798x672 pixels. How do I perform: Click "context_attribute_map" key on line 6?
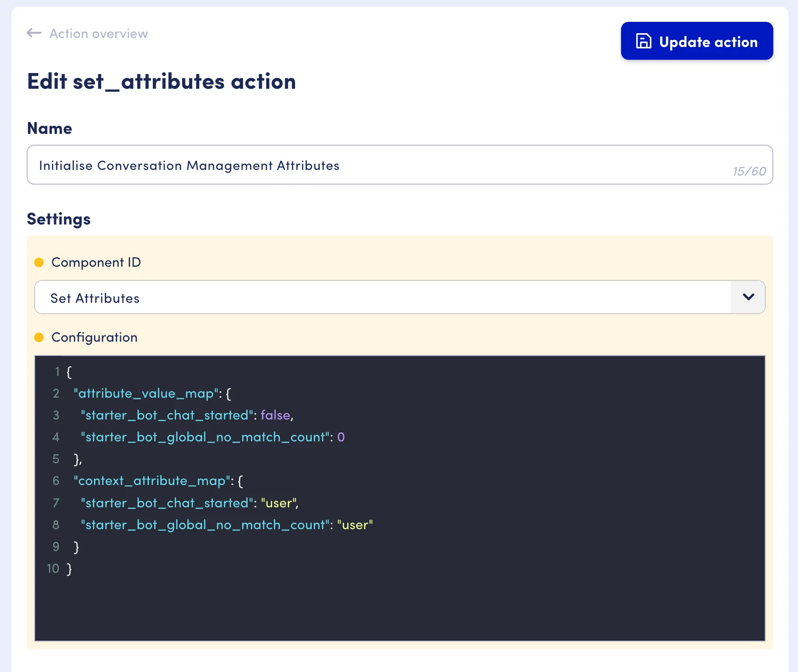[152, 481]
